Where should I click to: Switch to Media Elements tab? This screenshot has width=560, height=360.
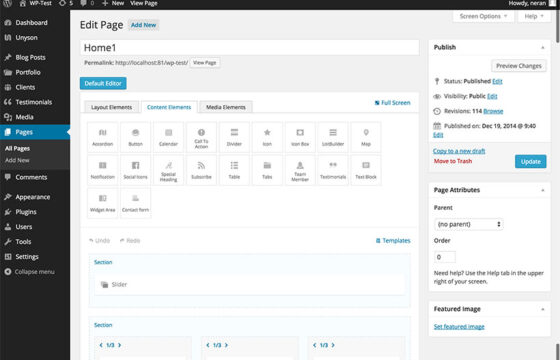[226, 107]
